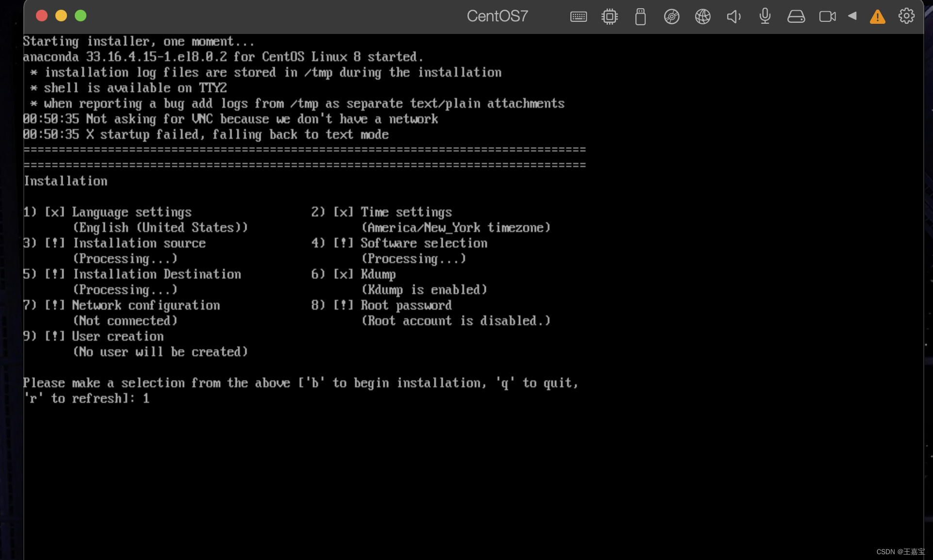Click the CentOS7 window title

coord(497,16)
